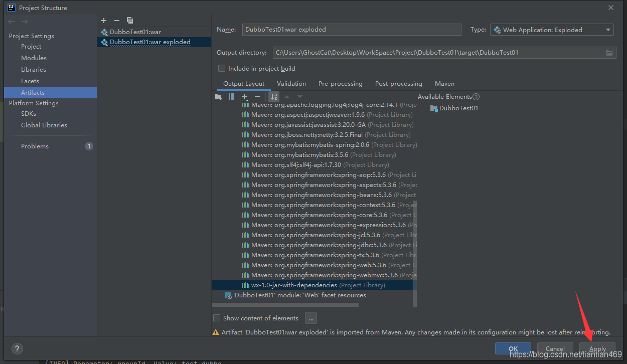The image size is (627, 364).
Task: Open Global Libraries settings
Action: [x=44, y=125]
